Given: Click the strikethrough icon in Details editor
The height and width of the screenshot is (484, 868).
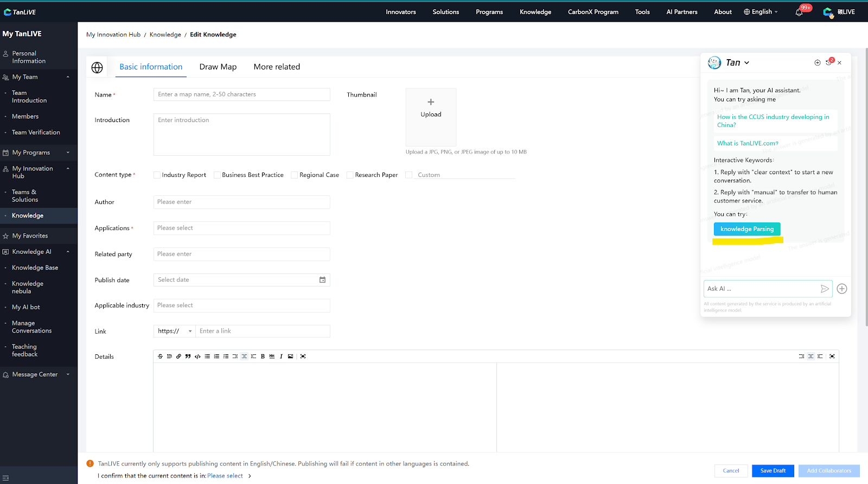Looking at the screenshot, I should 160,356.
